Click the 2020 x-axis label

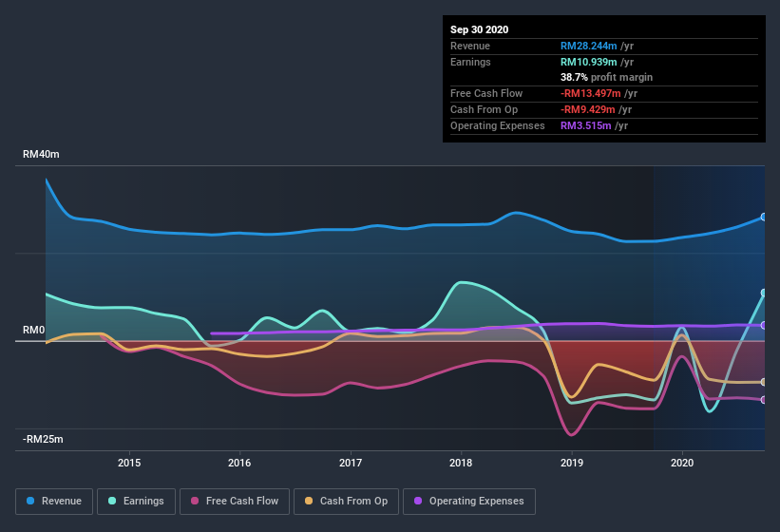[x=682, y=463]
